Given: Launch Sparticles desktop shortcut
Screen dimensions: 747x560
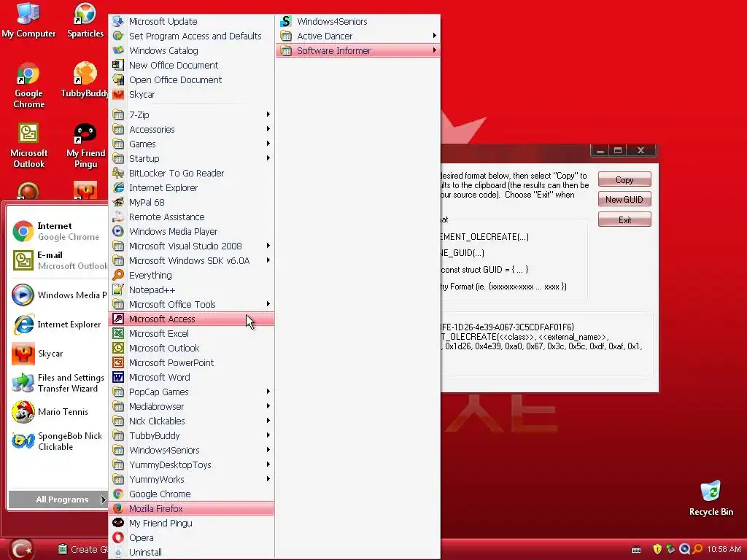Looking at the screenshot, I should (85, 20).
